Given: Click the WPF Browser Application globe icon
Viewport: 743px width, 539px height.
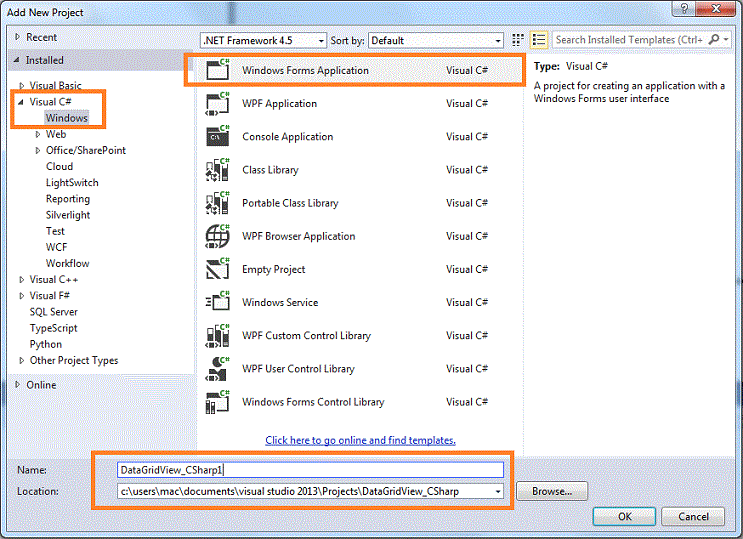Looking at the screenshot, I should click(x=217, y=236).
